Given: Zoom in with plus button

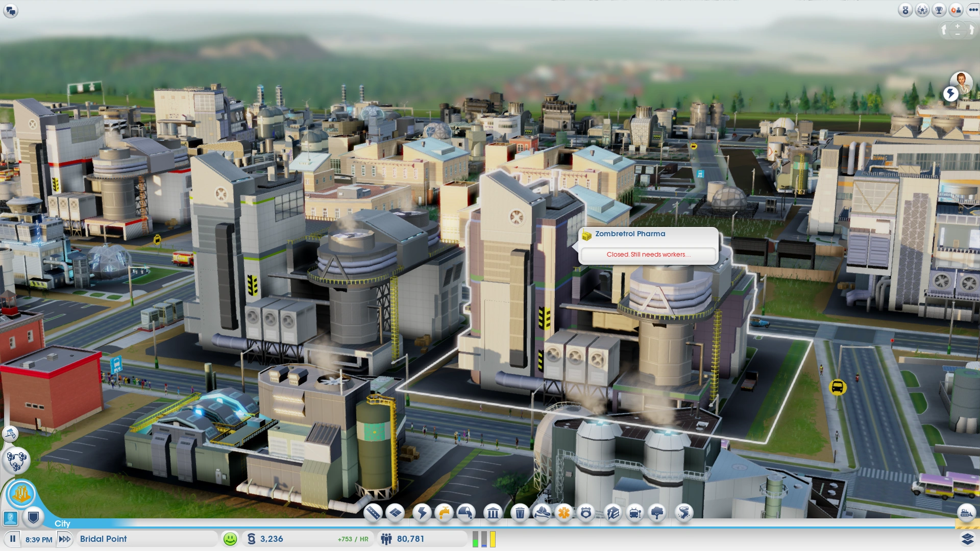Looking at the screenshot, I should click(x=958, y=26).
